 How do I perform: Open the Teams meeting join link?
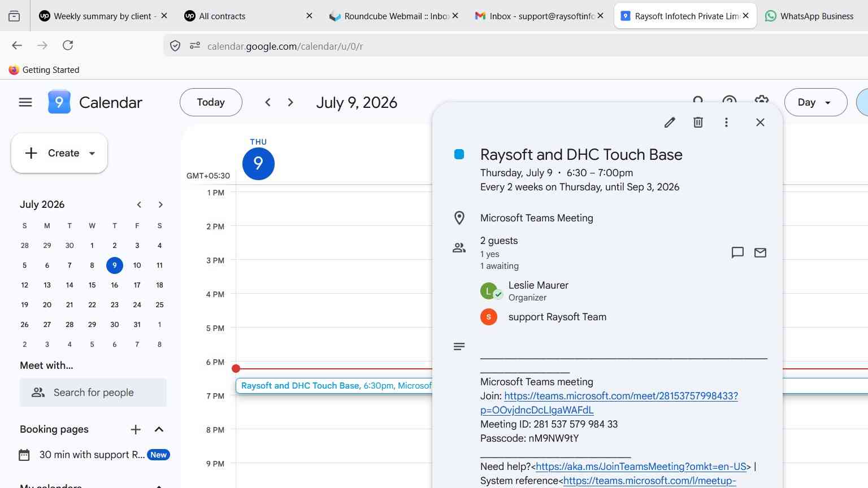point(609,403)
